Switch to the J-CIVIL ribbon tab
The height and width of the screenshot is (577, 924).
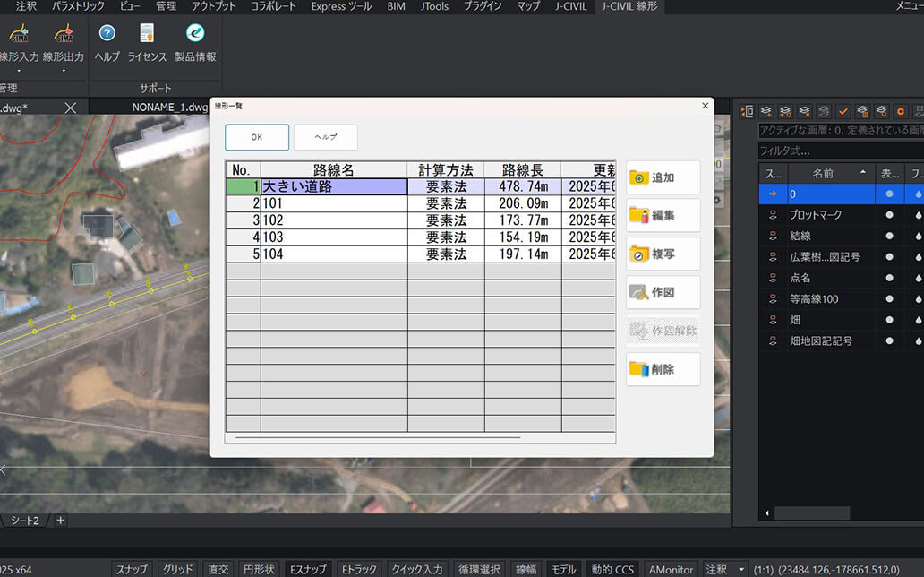point(569,6)
